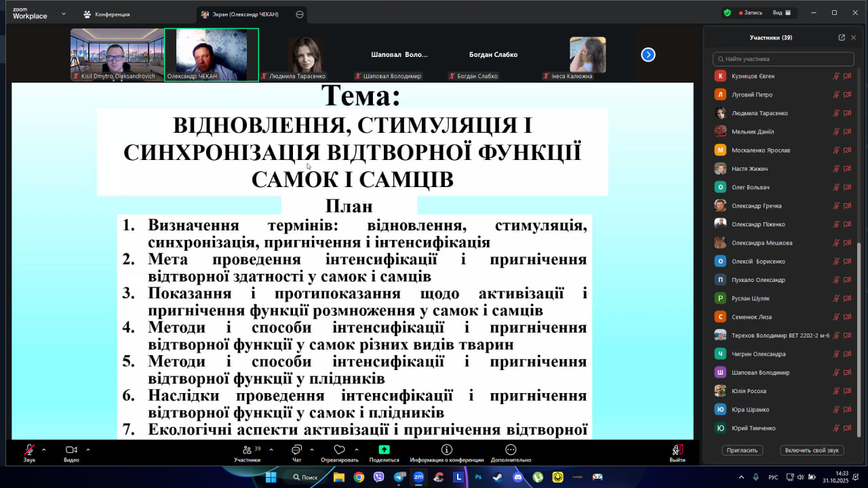Toggle the muted Звук microphone

29,450
